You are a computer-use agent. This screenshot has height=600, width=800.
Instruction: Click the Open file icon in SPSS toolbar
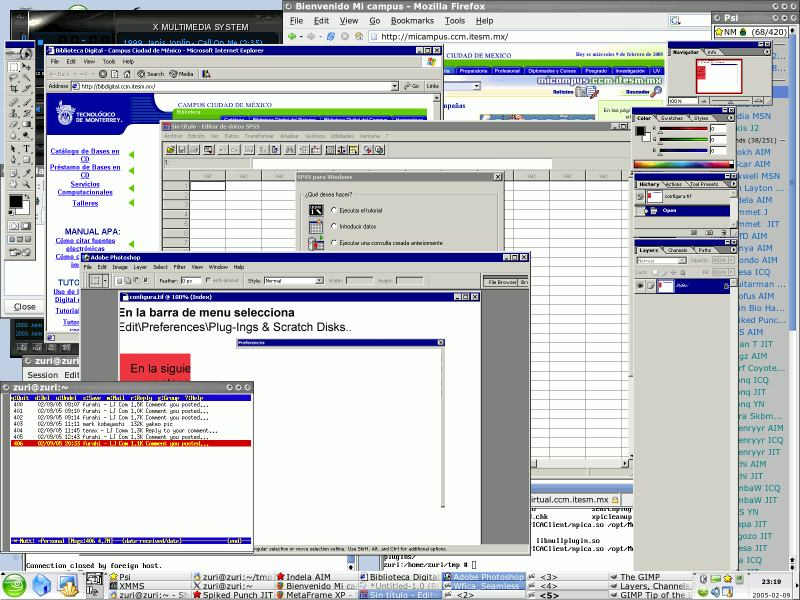coord(171,149)
